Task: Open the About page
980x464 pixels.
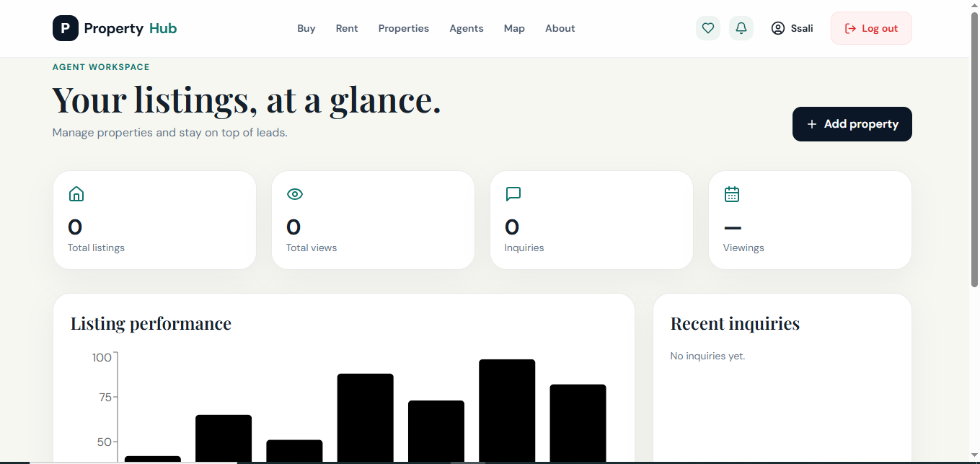Action: [560, 28]
